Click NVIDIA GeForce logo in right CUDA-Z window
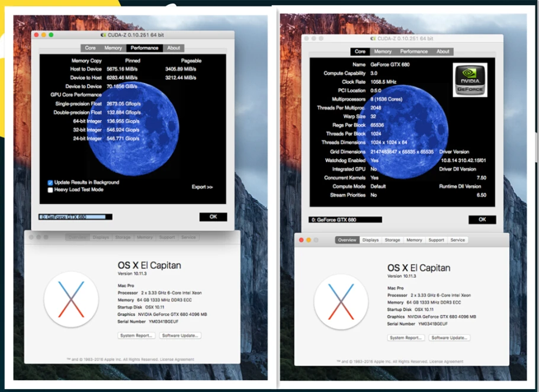Image resolution: width=539 pixels, height=392 pixels. point(470,80)
